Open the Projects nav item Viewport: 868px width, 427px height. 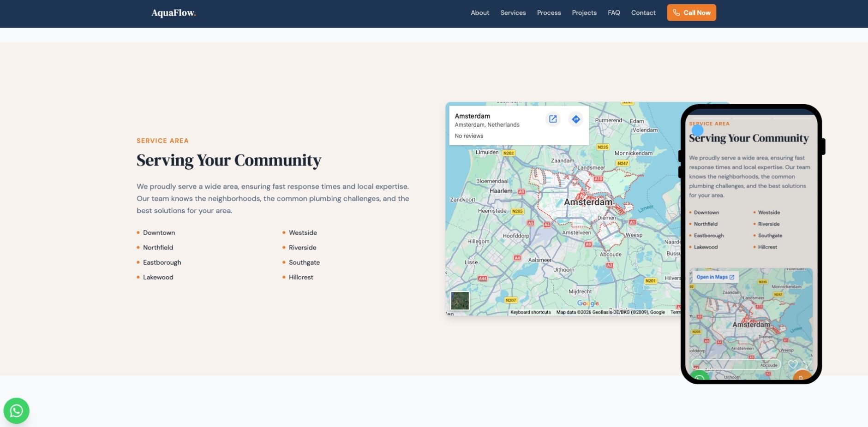coord(584,13)
